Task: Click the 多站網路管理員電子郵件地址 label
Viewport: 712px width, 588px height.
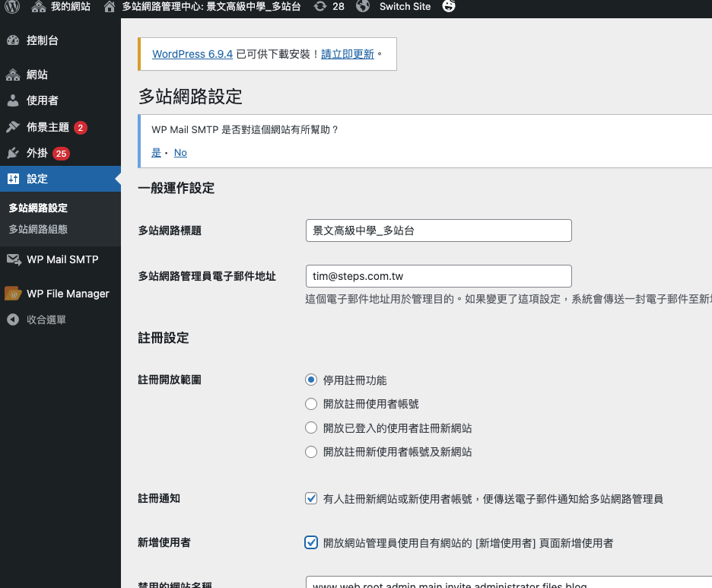Action: pyautogui.click(x=207, y=276)
